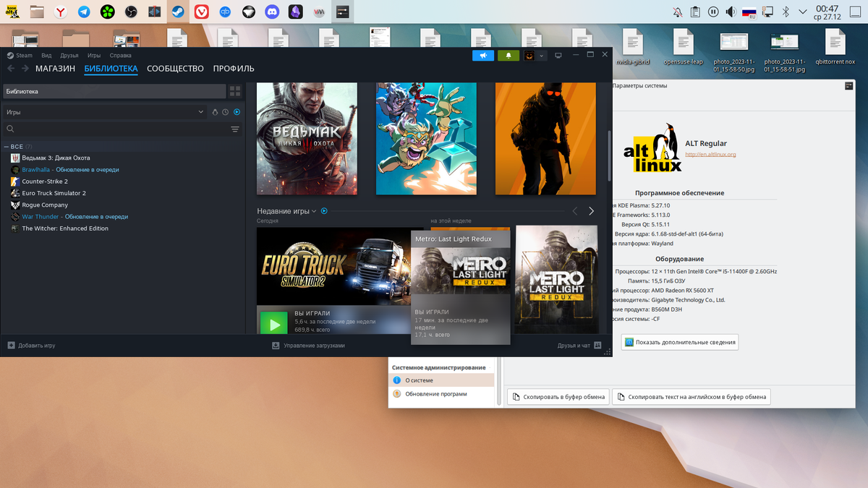Screen dimensions: 868x488
Task: Click Добавить игру
Action: click(37, 346)
